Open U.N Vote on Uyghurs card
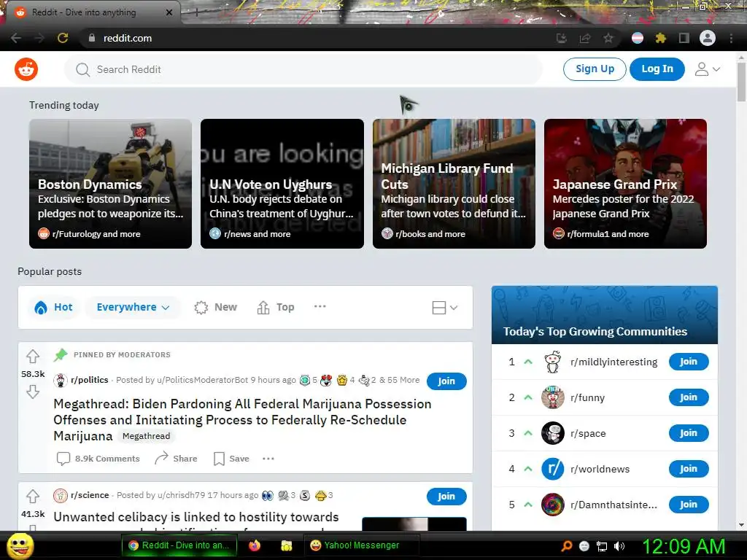The image size is (747, 560). [282, 184]
